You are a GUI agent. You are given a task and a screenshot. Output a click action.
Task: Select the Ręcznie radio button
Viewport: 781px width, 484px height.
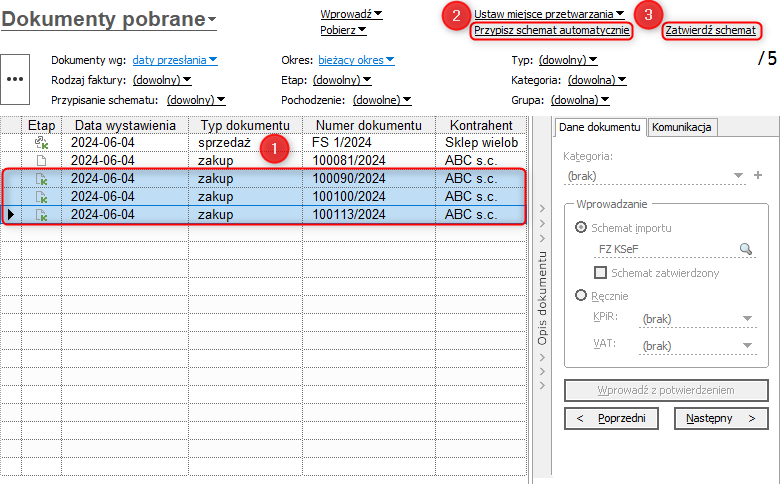coord(581,295)
